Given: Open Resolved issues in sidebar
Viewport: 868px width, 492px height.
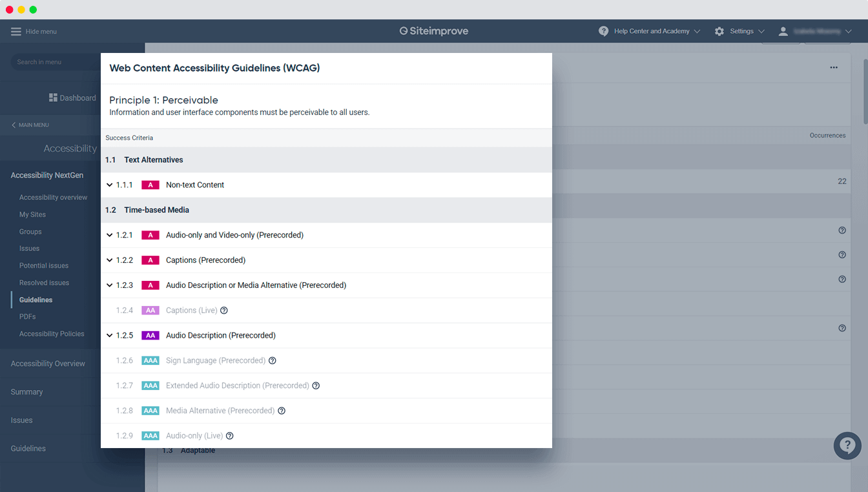Looking at the screenshot, I should 44,283.
